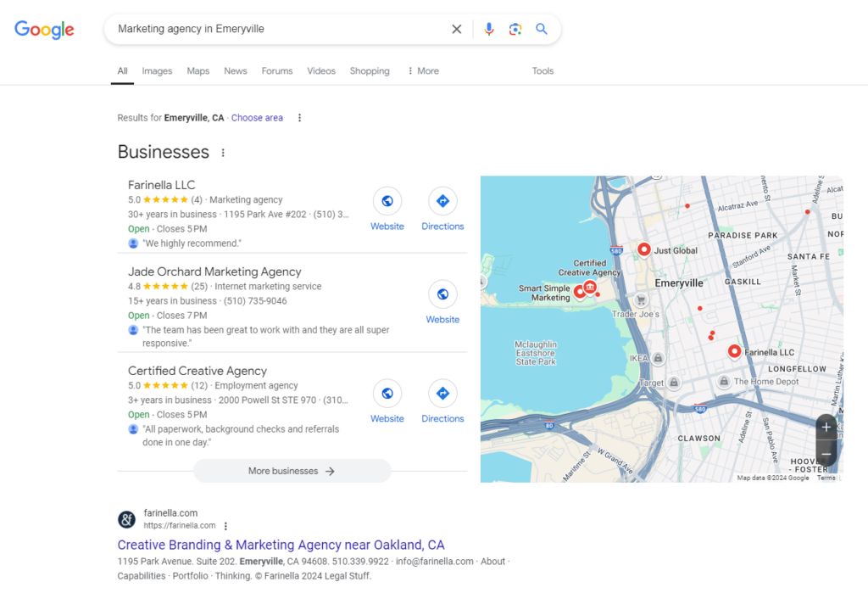Click the magnifying glass search icon
The height and width of the screenshot is (593, 868).
pos(542,28)
